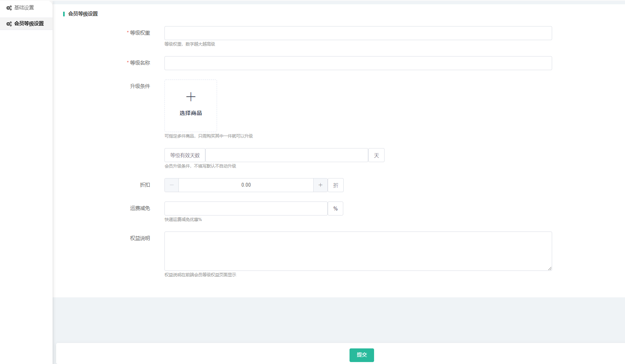Screen dimensions: 625x364
Task: Open the 基础设置 sidebar menu item
Action: pyautogui.click(x=24, y=8)
